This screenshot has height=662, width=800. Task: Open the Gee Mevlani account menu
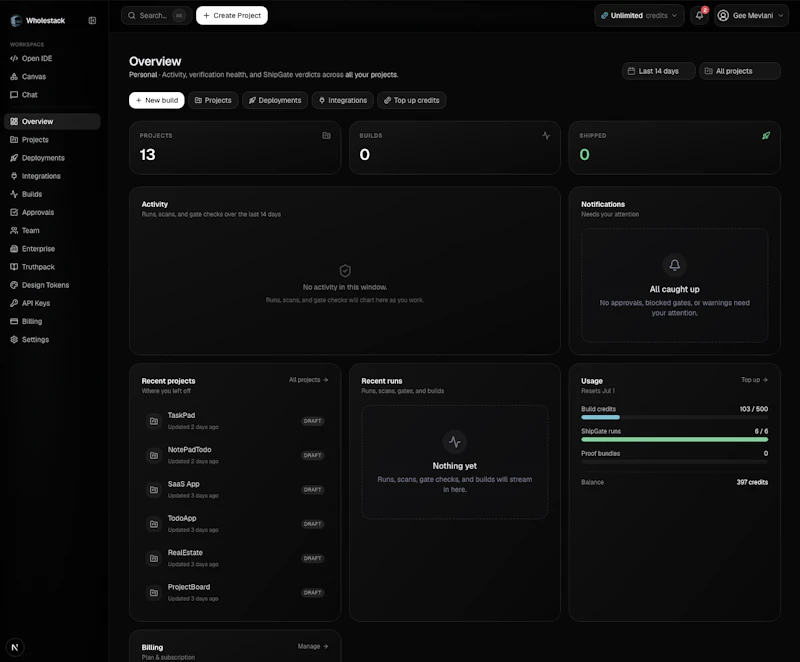[752, 15]
